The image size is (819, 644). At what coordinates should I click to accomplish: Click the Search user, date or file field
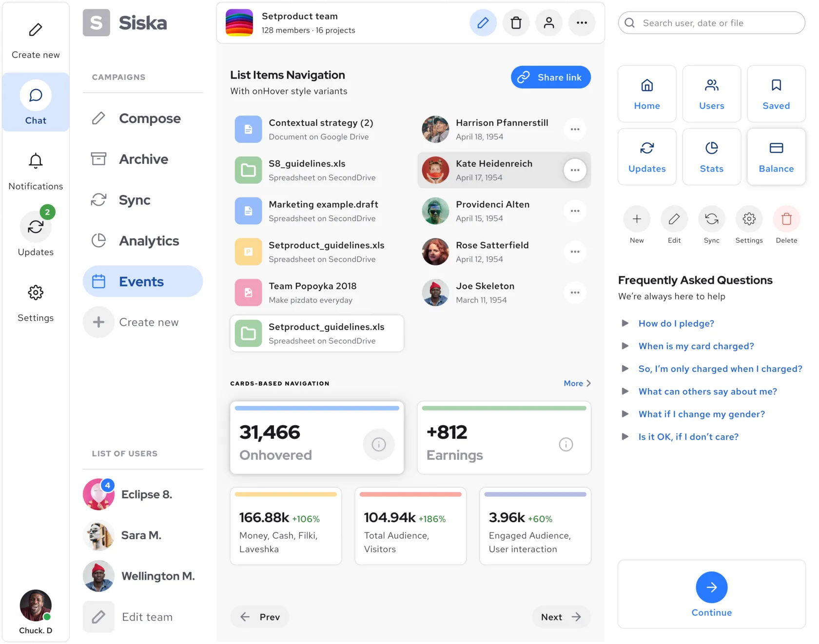click(711, 23)
